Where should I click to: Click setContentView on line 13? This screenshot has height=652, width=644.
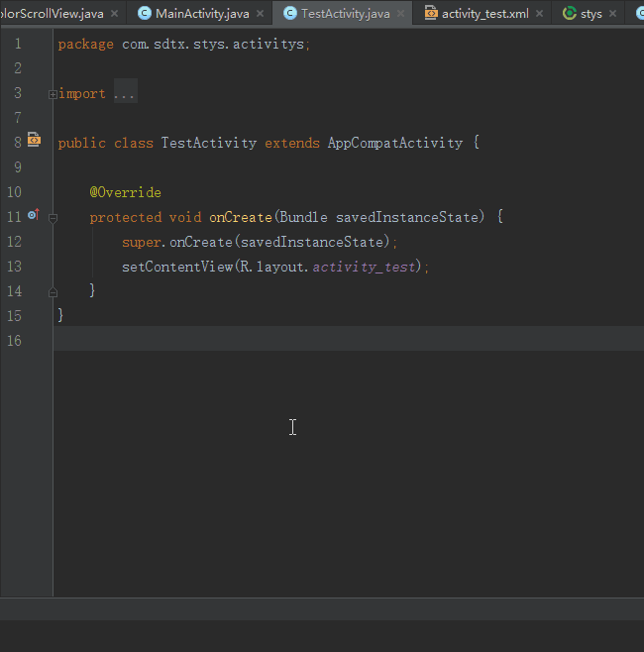click(177, 267)
